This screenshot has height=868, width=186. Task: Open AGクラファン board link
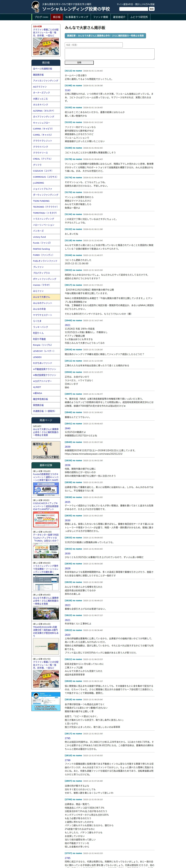pyautogui.click(x=46, y=87)
